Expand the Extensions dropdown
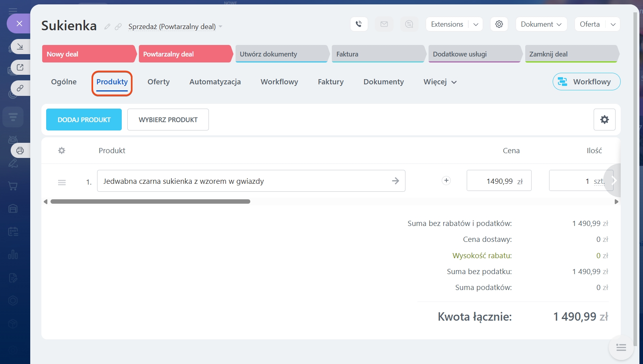 pyautogui.click(x=476, y=24)
